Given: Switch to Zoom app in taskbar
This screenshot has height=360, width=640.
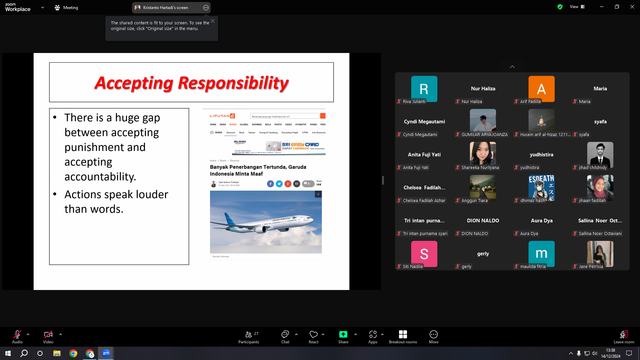Looking at the screenshot, I should [x=106, y=353].
